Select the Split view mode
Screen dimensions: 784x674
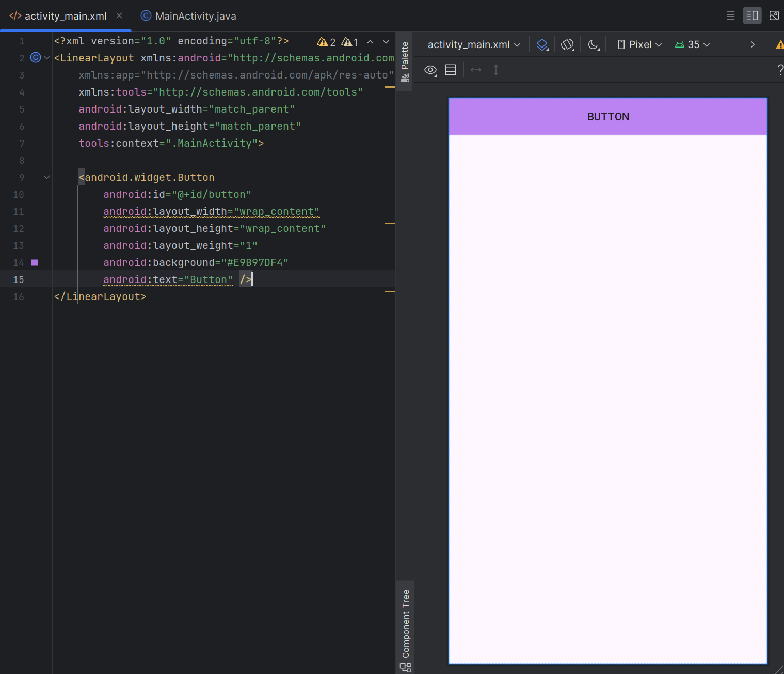click(x=752, y=15)
